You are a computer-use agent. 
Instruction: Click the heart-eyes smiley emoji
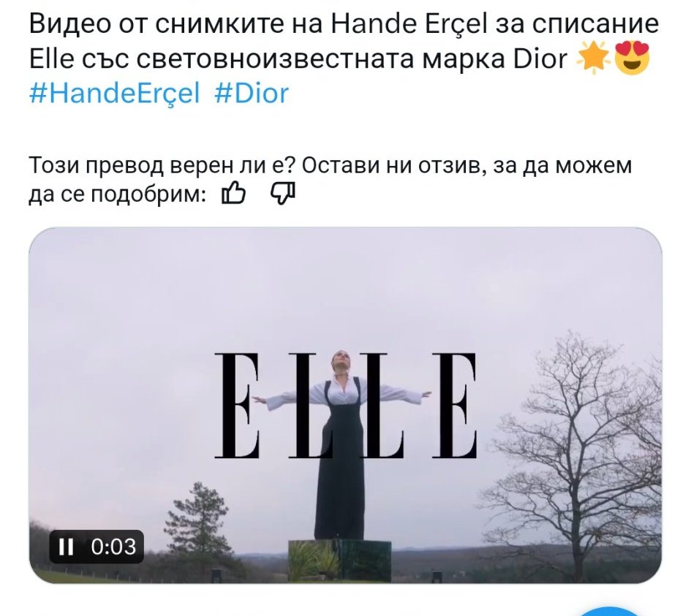tap(632, 58)
